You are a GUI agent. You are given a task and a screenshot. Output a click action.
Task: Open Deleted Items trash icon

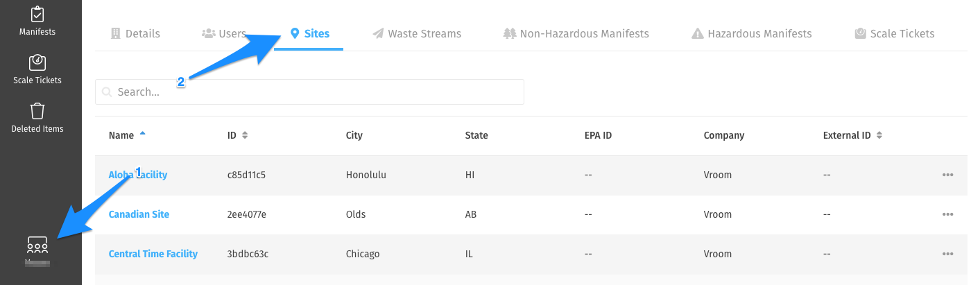coord(37,111)
